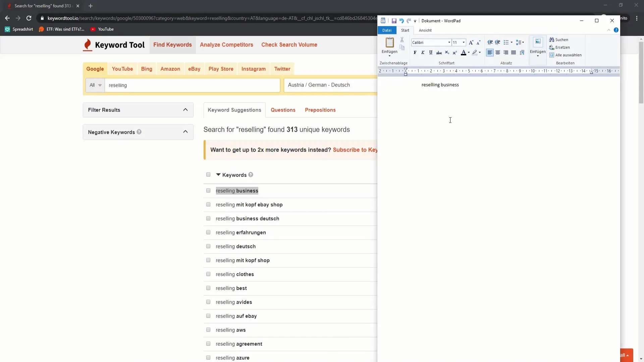Check the 'reselling deutsch' box
Viewport: 644px width, 362px height.
point(208,246)
